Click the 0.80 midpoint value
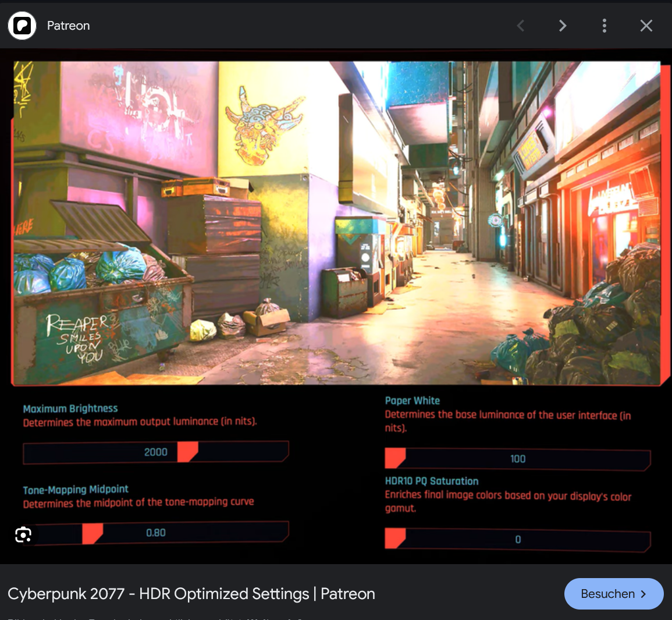 pyautogui.click(x=155, y=533)
